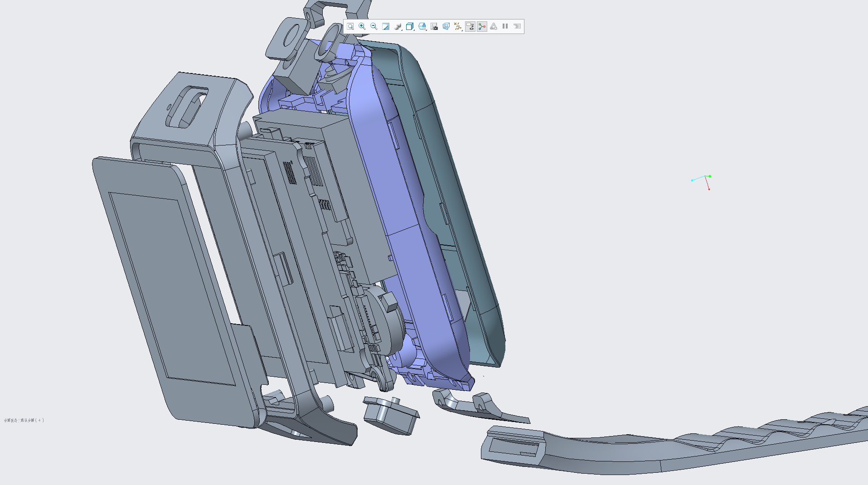The height and width of the screenshot is (485, 868).
Task: Open the Saved Orientations dropdown
Action: click(422, 26)
